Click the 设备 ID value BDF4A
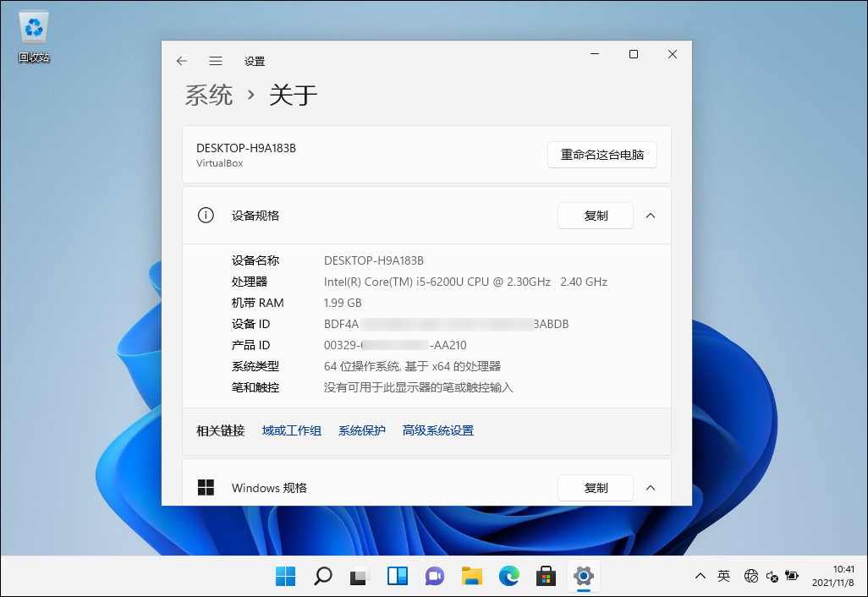The width and height of the screenshot is (868, 597). pyautogui.click(x=446, y=324)
